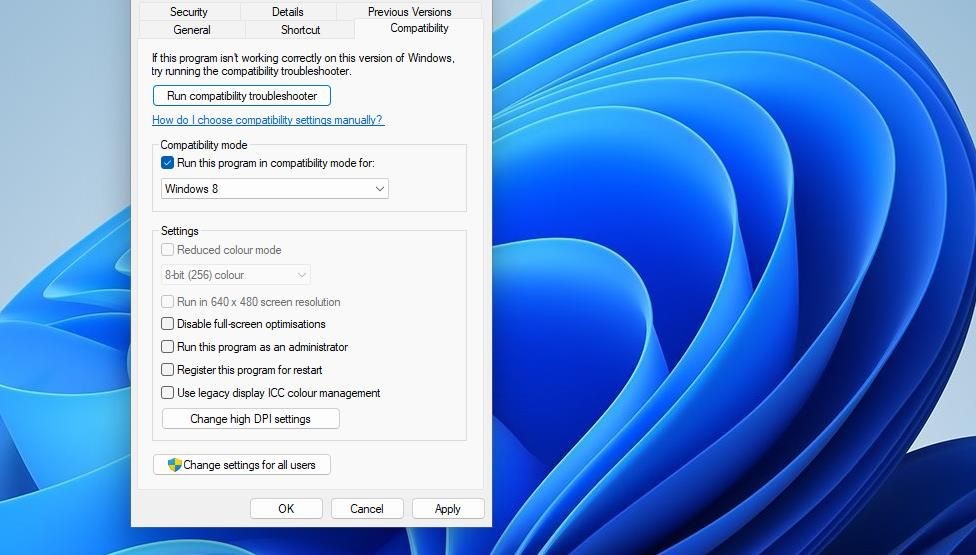Enable Use legacy display ICC colour management
Screen dimensions: 976x555
point(167,393)
